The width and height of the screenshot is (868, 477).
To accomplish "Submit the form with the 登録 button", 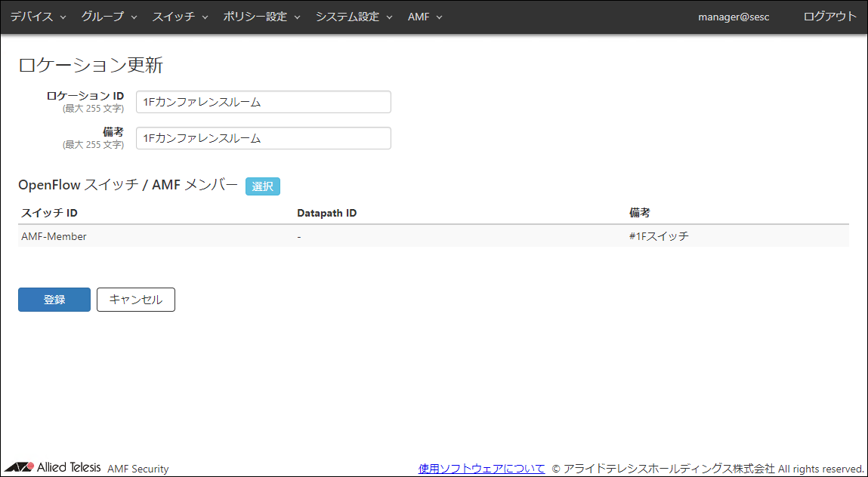I will (54, 300).
